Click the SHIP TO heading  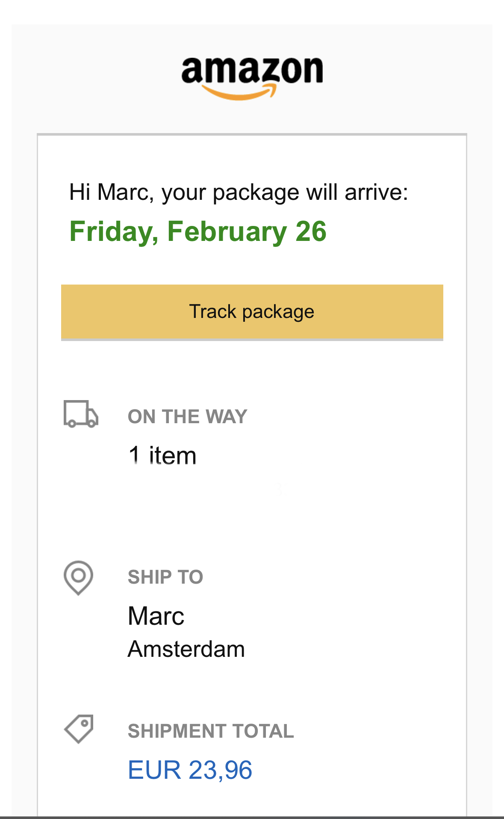click(165, 577)
